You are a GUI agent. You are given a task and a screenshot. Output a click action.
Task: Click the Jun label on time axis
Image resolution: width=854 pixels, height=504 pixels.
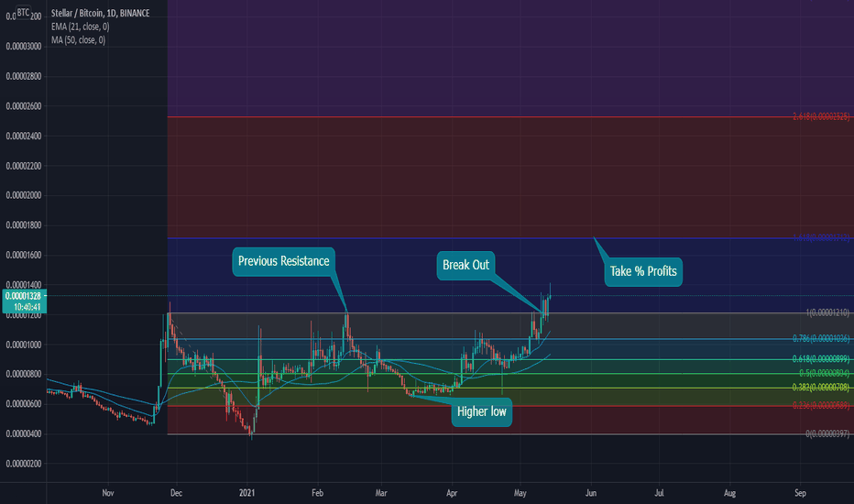[x=591, y=493]
